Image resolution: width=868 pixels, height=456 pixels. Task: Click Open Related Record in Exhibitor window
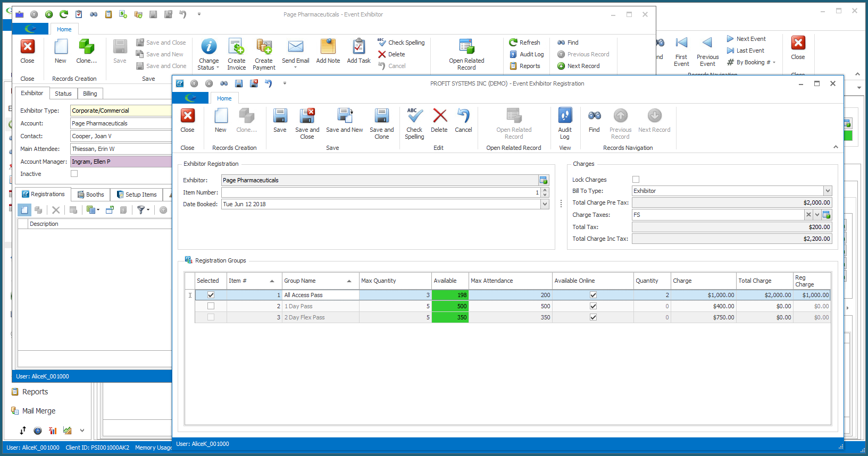point(466,54)
